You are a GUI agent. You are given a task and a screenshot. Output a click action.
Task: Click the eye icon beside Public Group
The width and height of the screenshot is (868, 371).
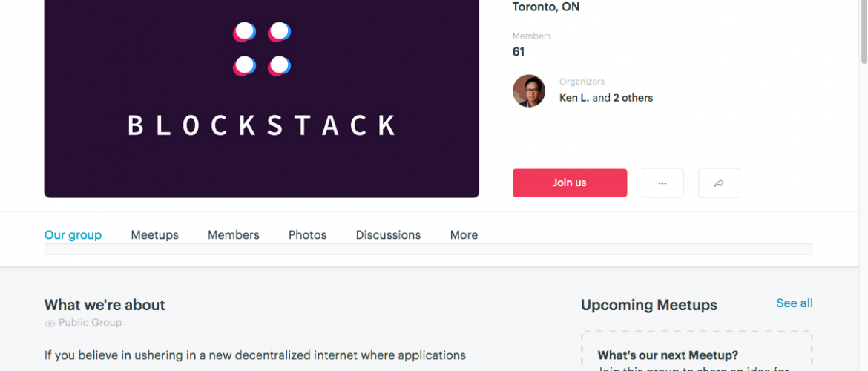point(50,324)
